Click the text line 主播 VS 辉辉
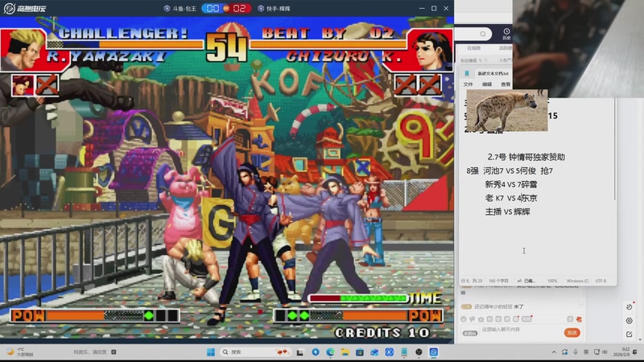The height and width of the screenshot is (362, 644). [508, 212]
